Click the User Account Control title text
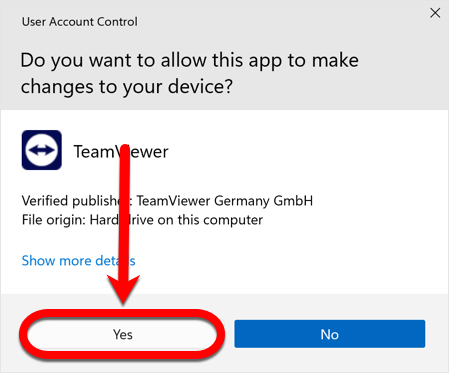The image size is (449, 373). [79, 22]
